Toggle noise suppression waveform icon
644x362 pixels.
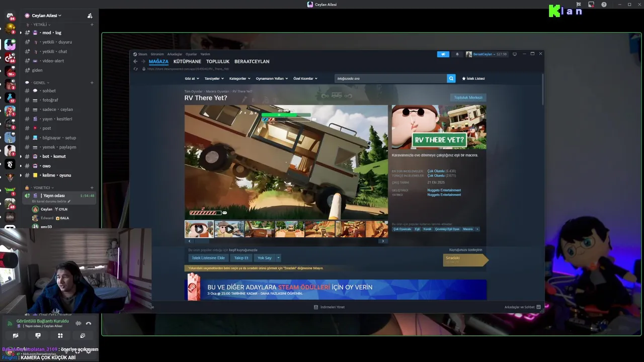[x=78, y=323]
